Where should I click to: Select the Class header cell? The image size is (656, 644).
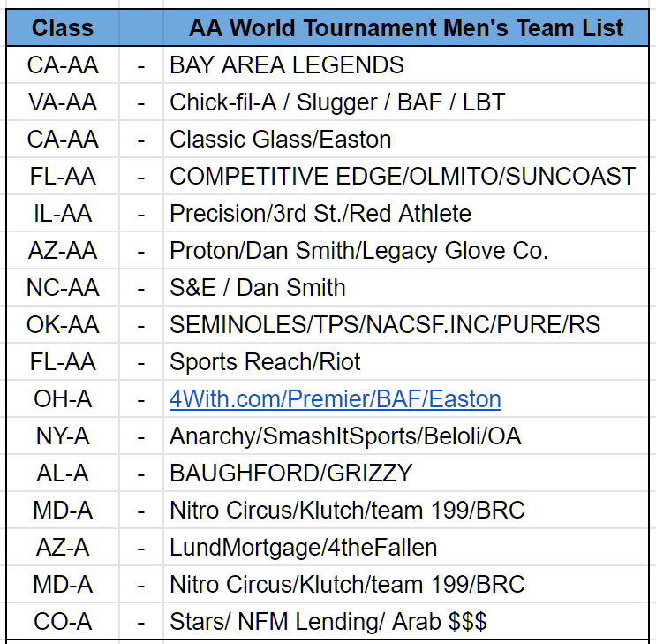pyautogui.click(x=63, y=27)
